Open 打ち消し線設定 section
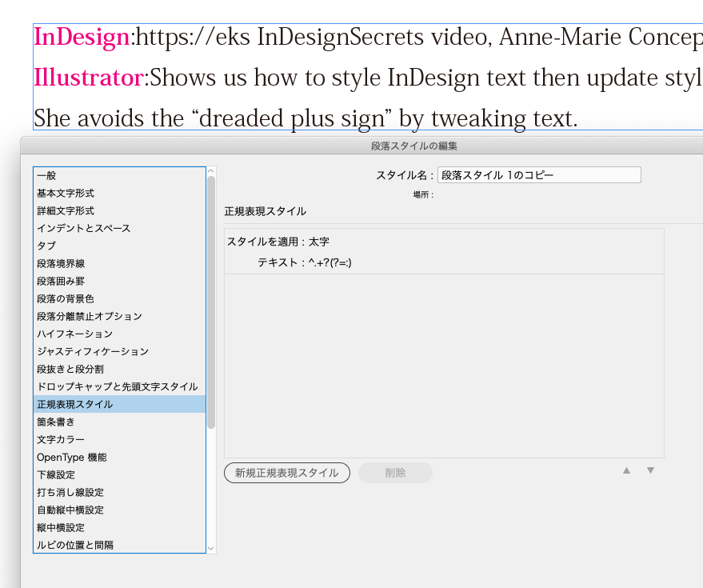This screenshot has height=588, width=703. 119,492
